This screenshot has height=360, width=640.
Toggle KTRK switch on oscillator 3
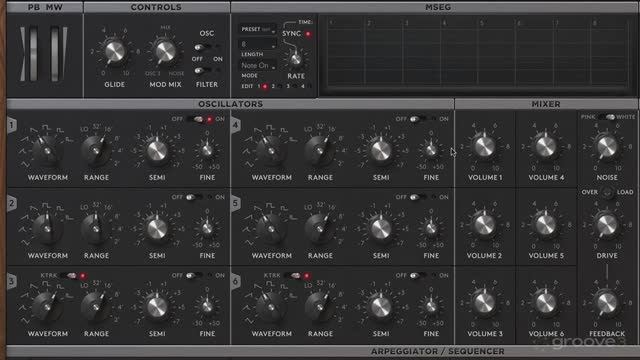coord(73,276)
